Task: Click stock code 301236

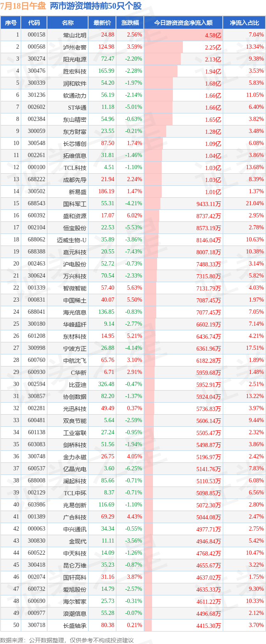Action: (37, 95)
